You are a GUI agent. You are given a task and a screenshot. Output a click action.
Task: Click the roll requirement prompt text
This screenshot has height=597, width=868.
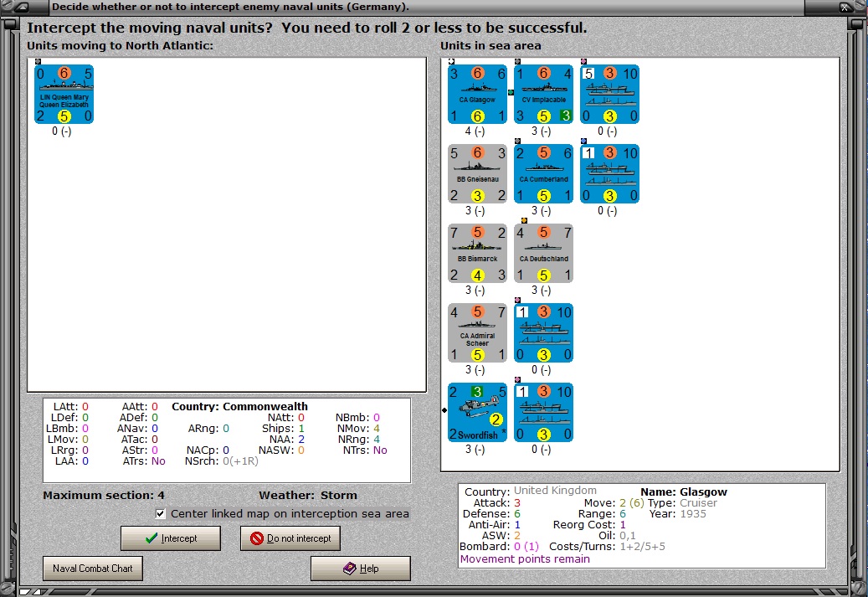click(306, 28)
